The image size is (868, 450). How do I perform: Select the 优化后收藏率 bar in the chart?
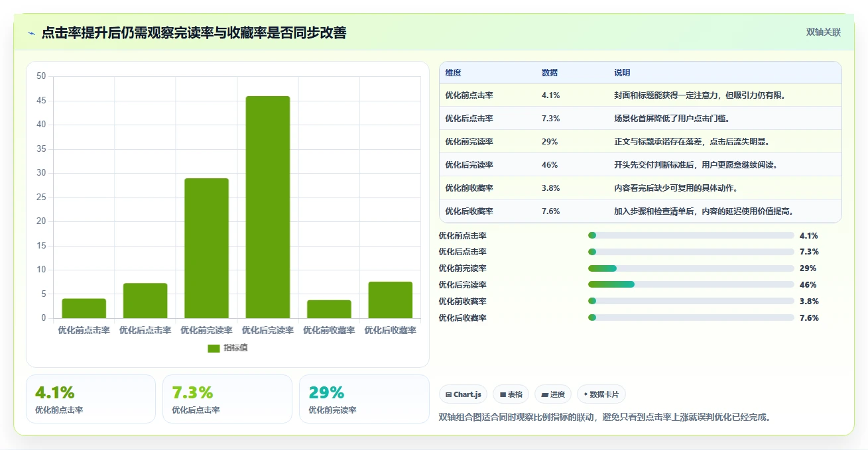391,300
